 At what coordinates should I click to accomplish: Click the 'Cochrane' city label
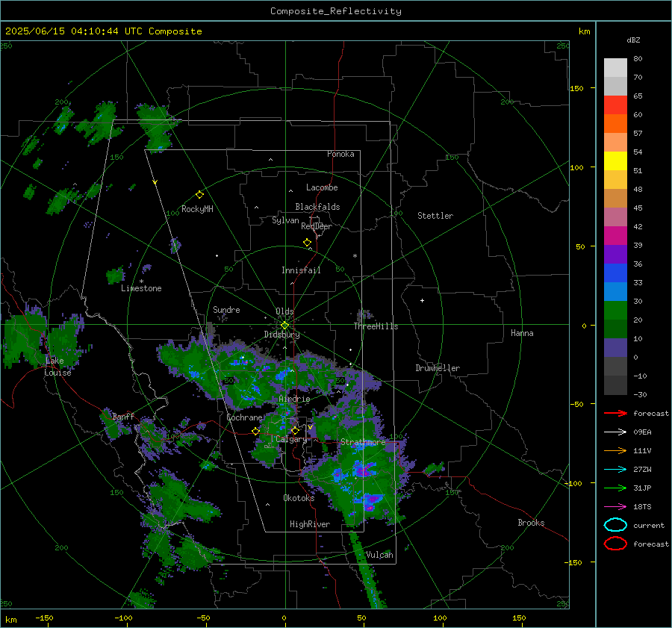244,417
